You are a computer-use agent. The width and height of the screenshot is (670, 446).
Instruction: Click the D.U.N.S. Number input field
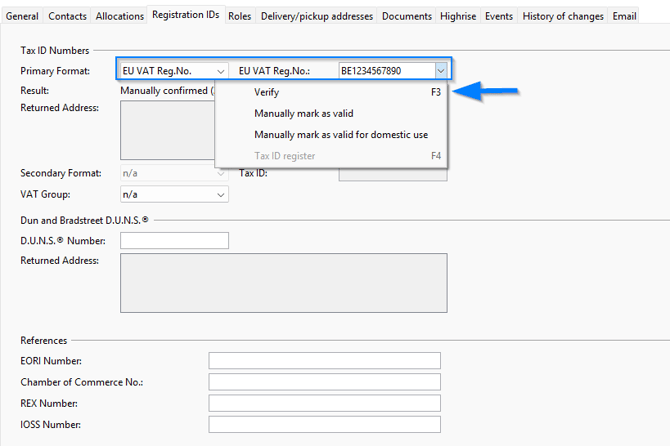click(174, 240)
